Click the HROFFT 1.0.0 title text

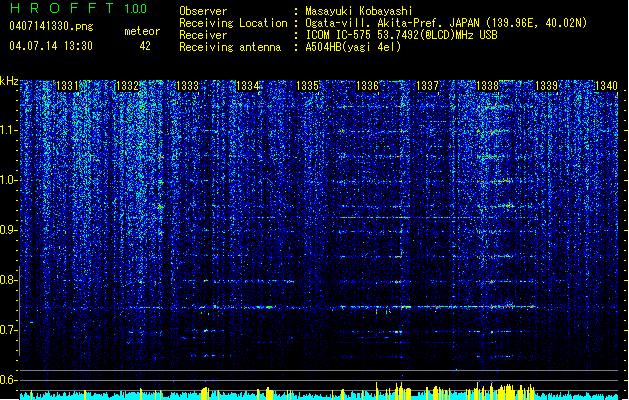point(78,8)
